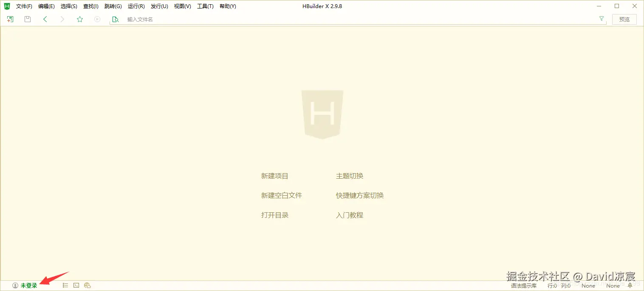The width and height of the screenshot is (644, 291).
Task: Click the save icon in the toolbar
Action: tap(27, 19)
